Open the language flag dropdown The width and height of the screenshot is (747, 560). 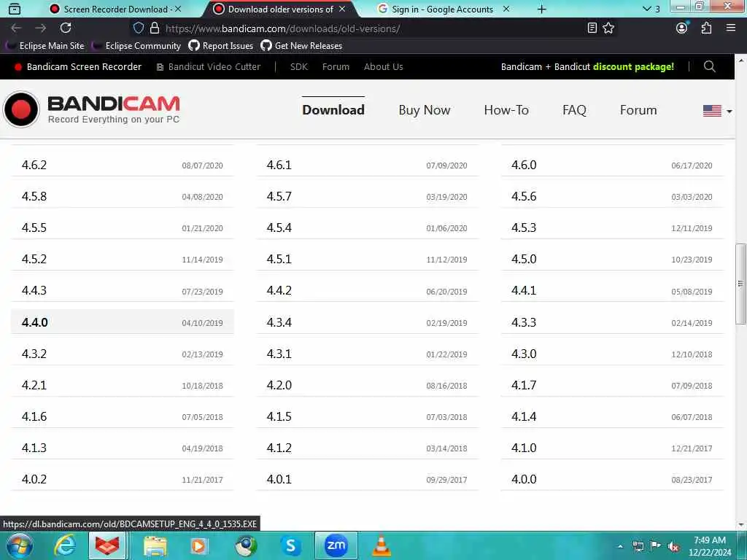(718, 111)
